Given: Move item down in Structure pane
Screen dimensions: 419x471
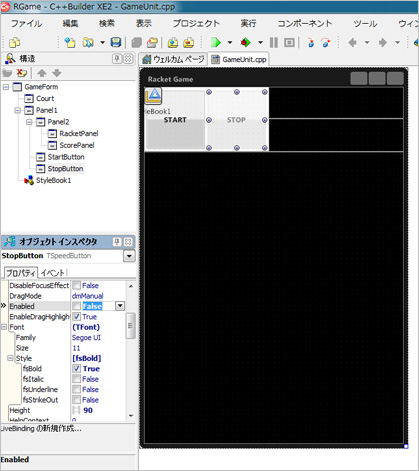Looking at the screenshot, I should (57, 73).
